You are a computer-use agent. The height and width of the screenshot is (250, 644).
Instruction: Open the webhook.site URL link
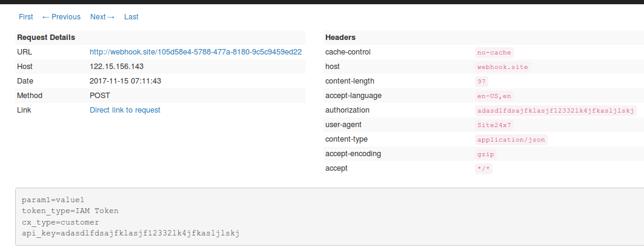pos(196,52)
